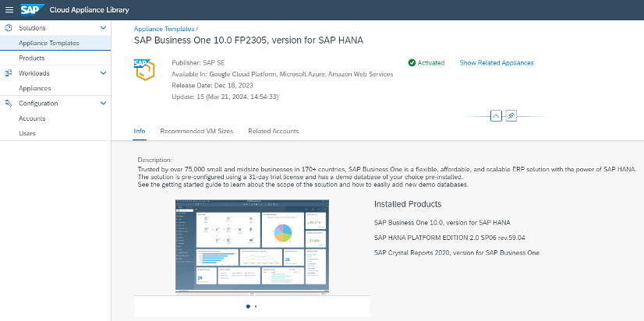Click Release Date: Dec 18, 2023
The image size is (644, 321).
(212, 86)
